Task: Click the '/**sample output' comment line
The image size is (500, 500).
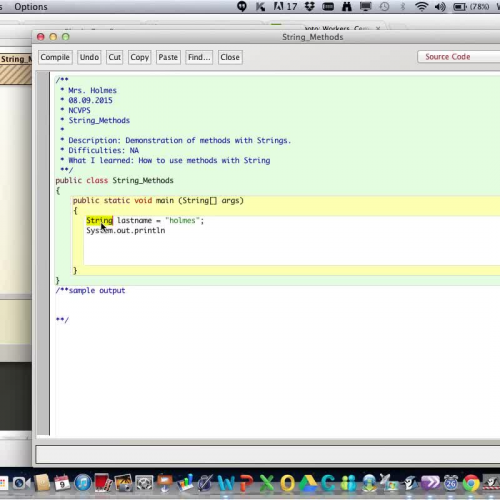Action: click(90, 290)
